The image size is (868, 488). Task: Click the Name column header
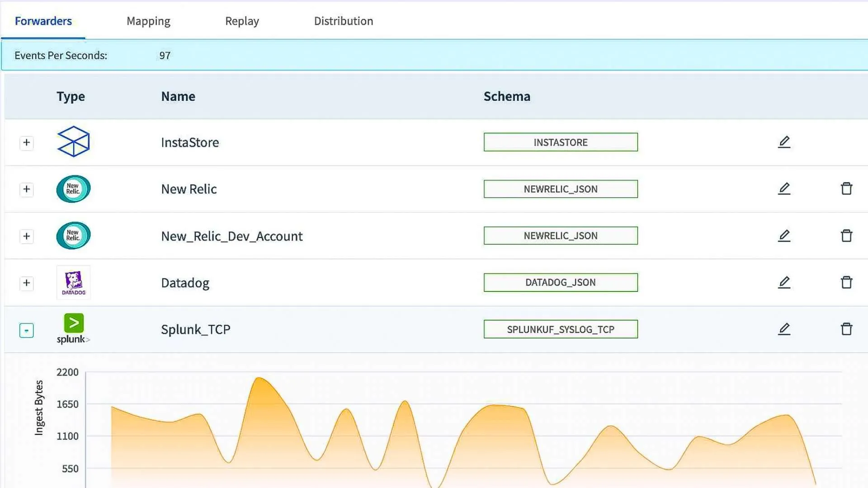[178, 96]
